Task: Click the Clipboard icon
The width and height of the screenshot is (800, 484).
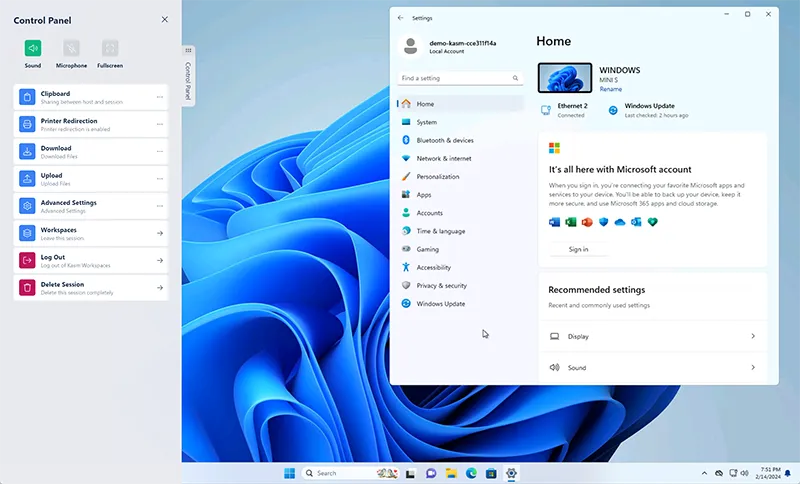Action: [x=27, y=97]
